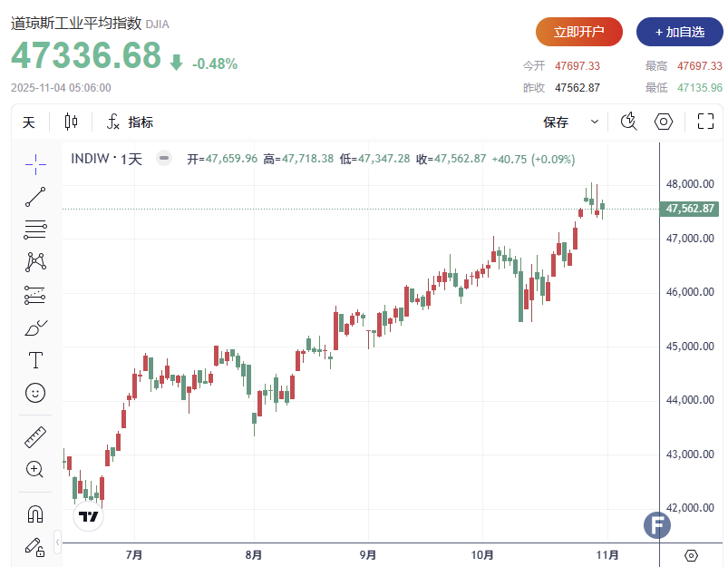
Task: Activate the zoom in tool
Action: 35,469
